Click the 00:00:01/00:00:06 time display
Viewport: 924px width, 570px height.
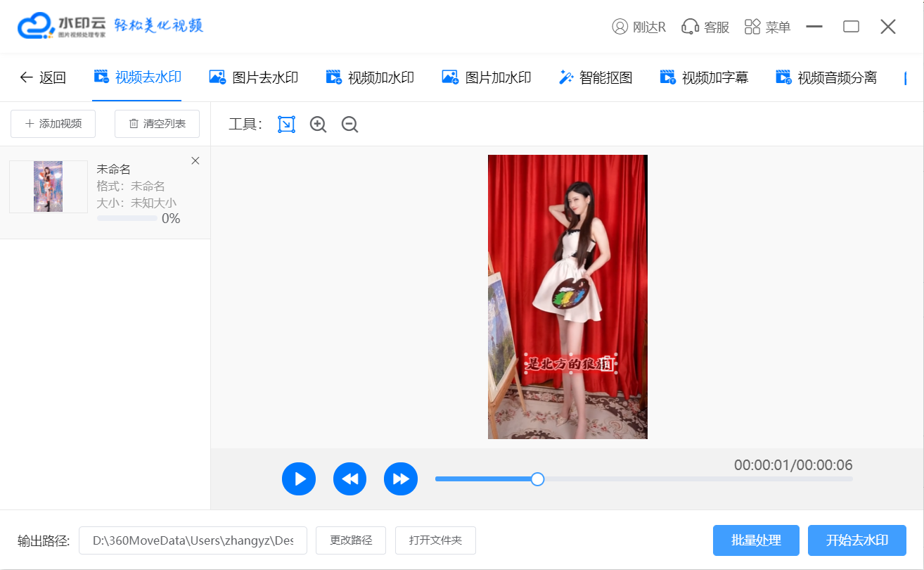point(793,465)
